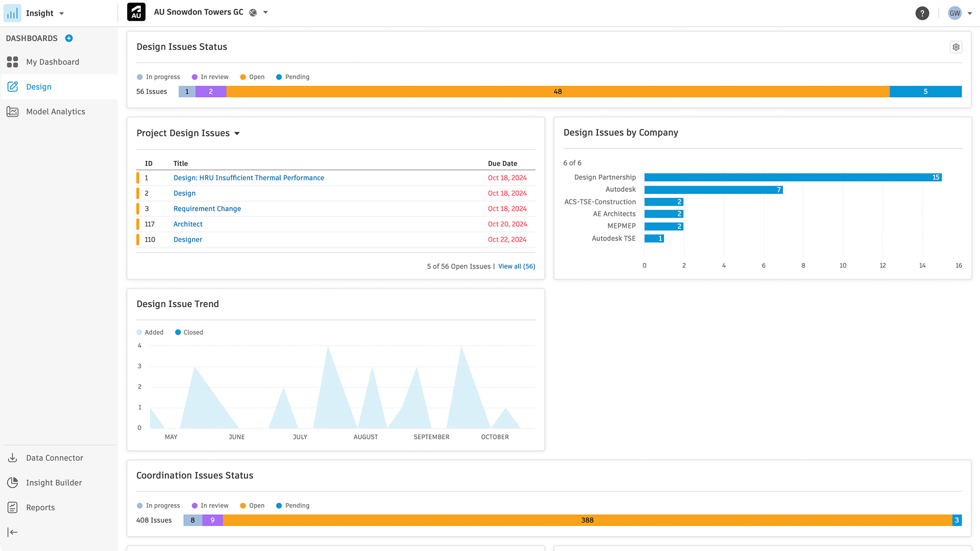Open the Design dashboard
Viewport: 980px width, 551px height.
(39, 87)
